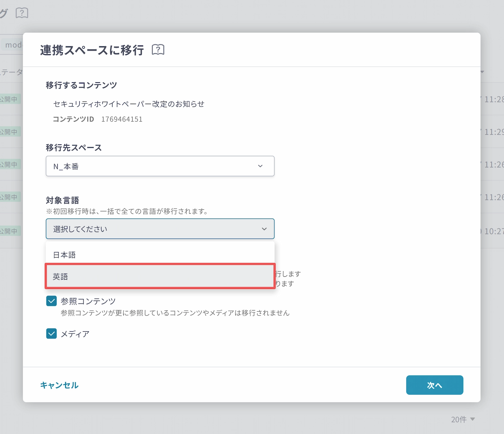Click the 11:28 timestamp in background list

[x=493, y=99]
